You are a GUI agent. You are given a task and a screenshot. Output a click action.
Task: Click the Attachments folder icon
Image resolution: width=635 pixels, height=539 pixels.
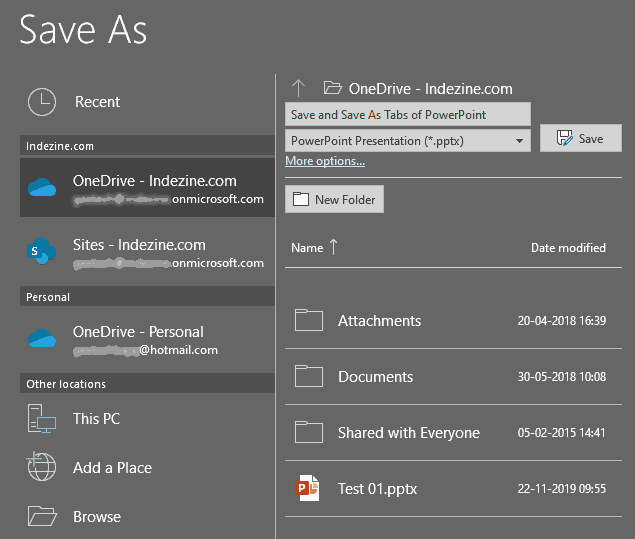tap(309, 320)
